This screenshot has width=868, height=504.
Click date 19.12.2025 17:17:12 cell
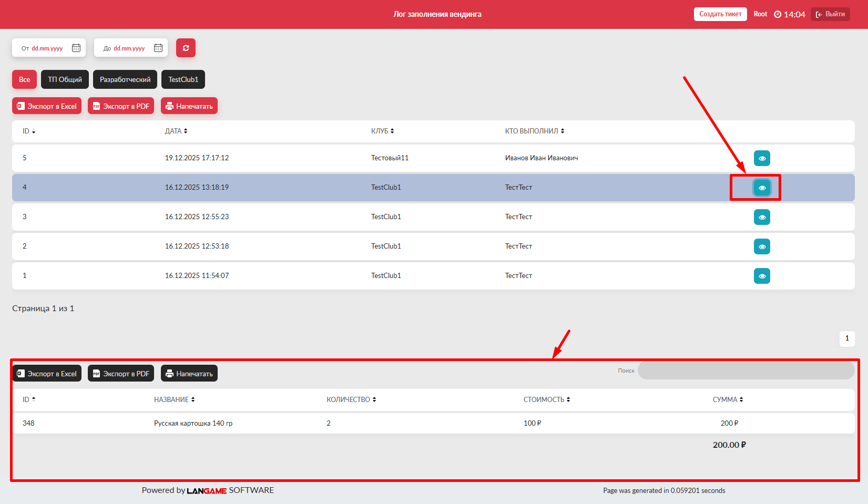point(197,158)
